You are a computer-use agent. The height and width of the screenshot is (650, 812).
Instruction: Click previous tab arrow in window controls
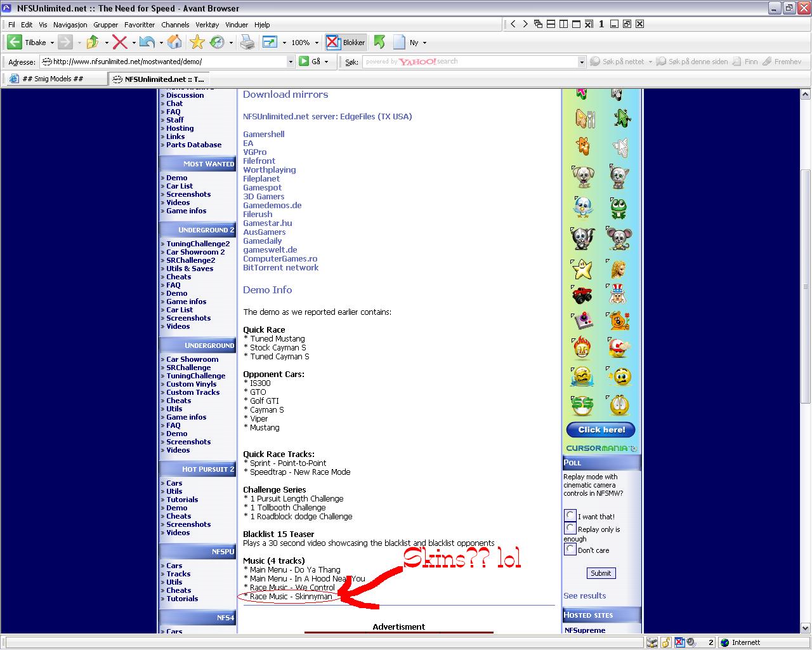tap(513, 24)
